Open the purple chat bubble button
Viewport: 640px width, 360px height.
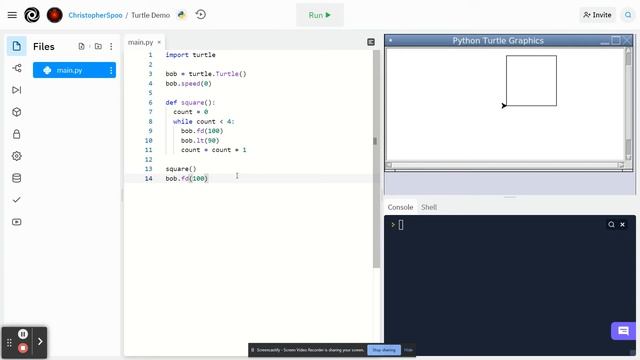click(x=623, y=331)
